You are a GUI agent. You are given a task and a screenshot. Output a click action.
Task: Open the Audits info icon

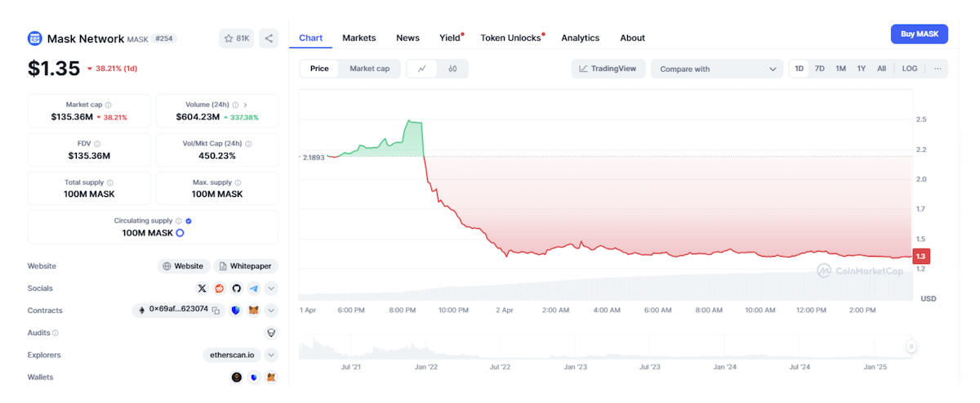pos(56,333)
